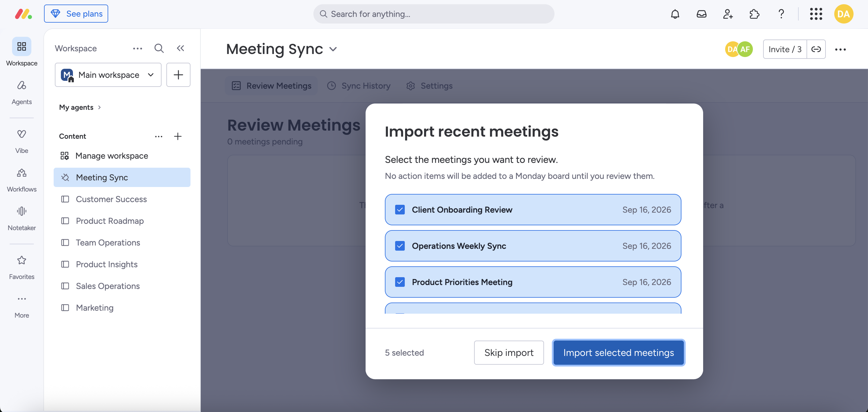Open board options three-dot menu
Image resolution: width=868 pixels, height=412 pixels.
click(840, 49)
